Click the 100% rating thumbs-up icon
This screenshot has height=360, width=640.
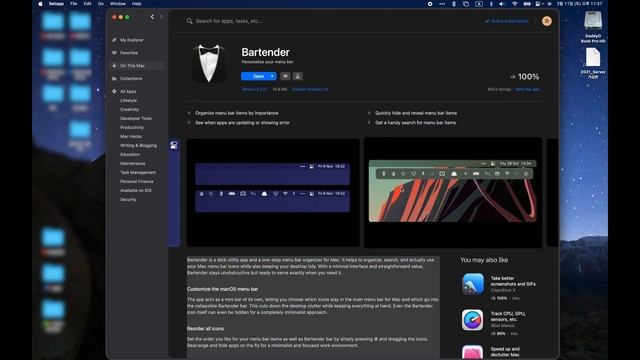[x=513, y=77]
